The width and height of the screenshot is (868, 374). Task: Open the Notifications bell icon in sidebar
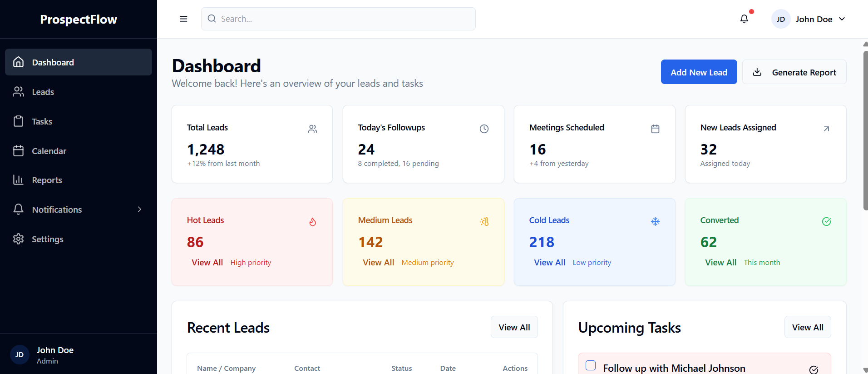click(18, 209)
